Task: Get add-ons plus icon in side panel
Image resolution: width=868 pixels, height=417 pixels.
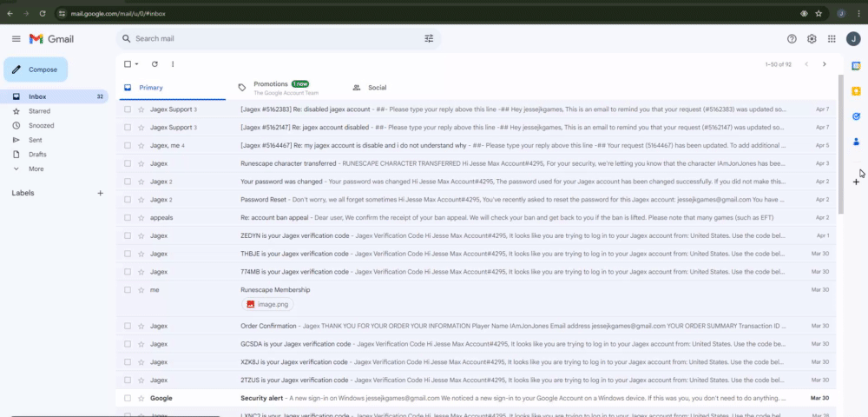Action: (x=856, y=182)
